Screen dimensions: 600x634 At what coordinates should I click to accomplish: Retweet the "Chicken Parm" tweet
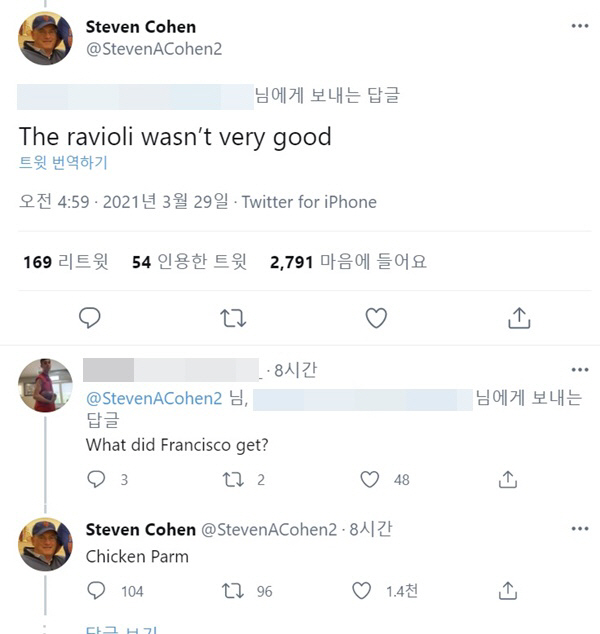click(233, 591)
